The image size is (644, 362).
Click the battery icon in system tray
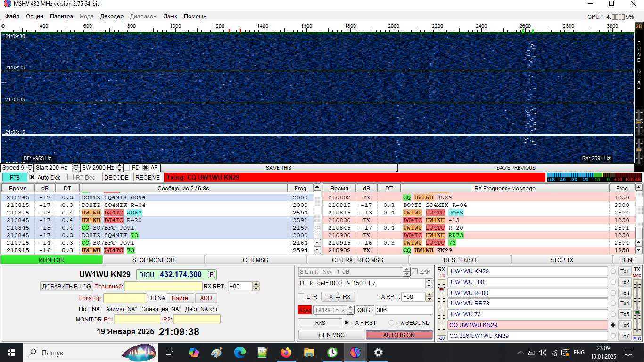531,353
